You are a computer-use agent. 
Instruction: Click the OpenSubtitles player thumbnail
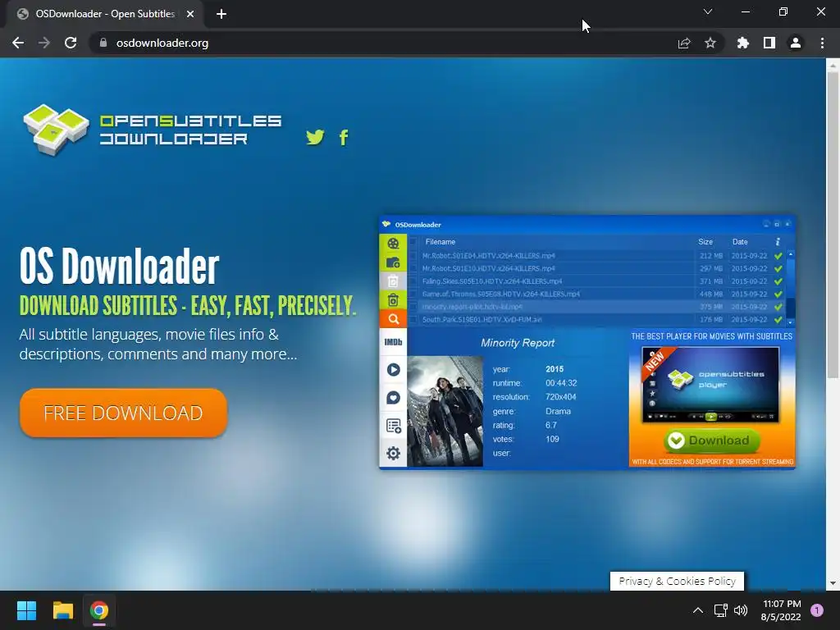tap(711, 384)
